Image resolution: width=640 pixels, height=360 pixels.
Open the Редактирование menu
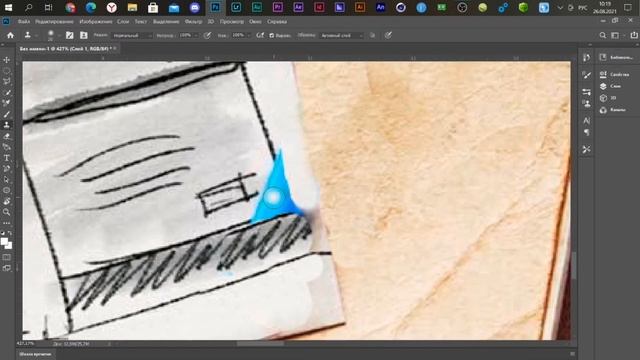[x=54, y=22]
